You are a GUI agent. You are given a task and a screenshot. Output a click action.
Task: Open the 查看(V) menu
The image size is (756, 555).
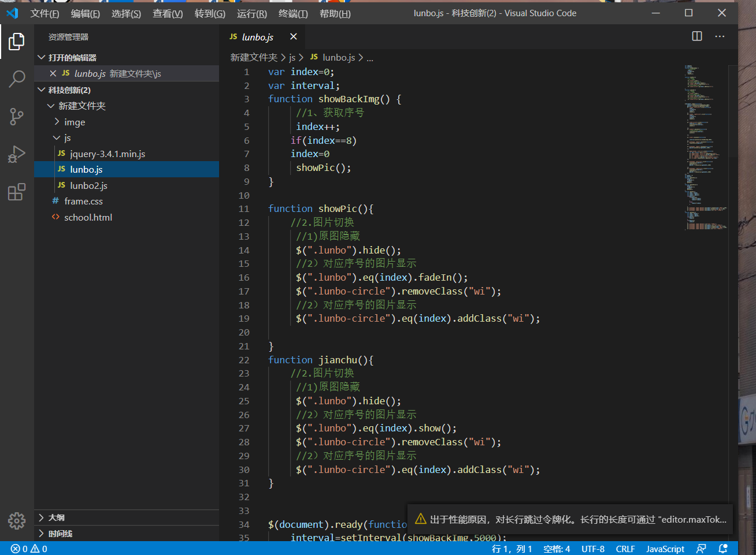tap(168, 13)
